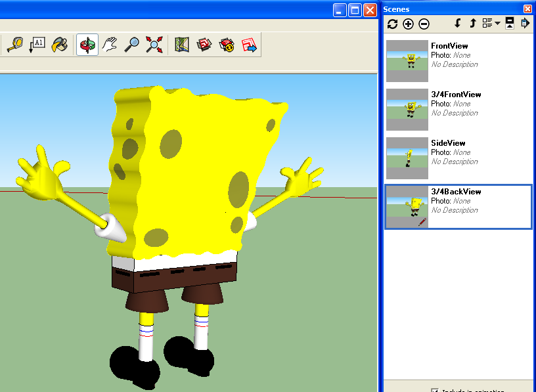The image size is (536, 392).
Task: Maximize the SketchUp main window
Action: click(x=355, y=11)
